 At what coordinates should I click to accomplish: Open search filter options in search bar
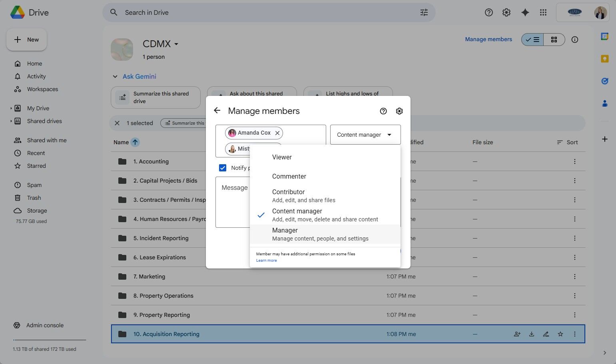click(424, 12)
